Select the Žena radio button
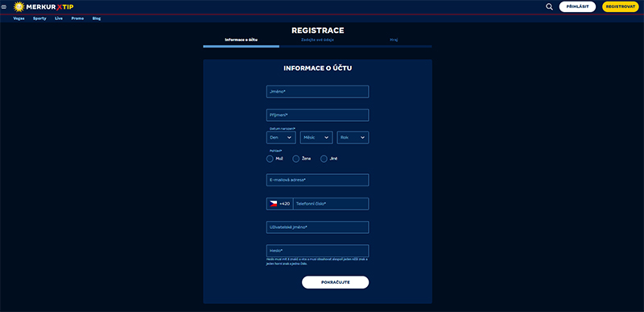644x312 pixels. (295, 159)
